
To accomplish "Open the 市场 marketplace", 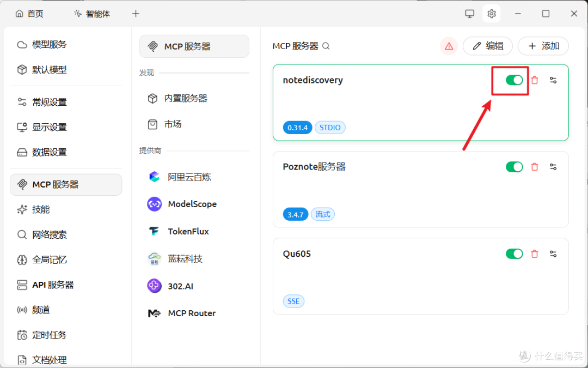I will pos(194,124).
